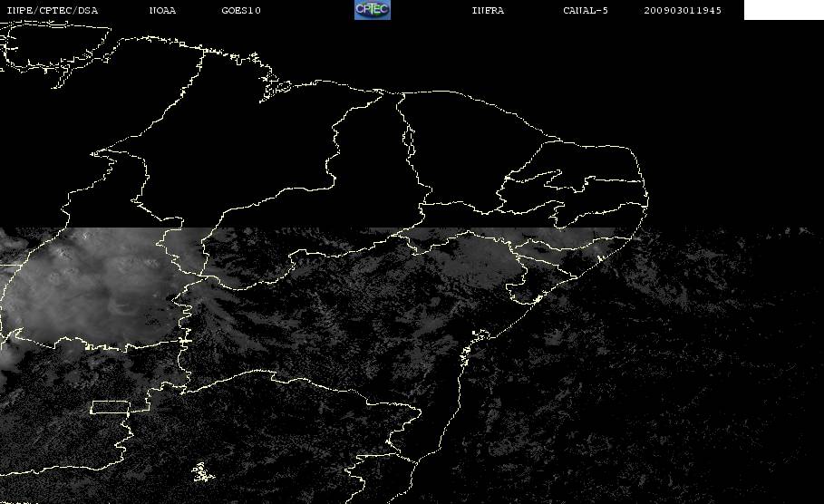Click the small white river-mouth mark on the east coast

click(538, 299)
